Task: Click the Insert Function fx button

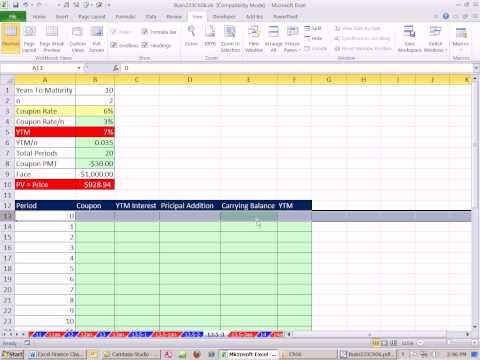Action: [116, 68]
